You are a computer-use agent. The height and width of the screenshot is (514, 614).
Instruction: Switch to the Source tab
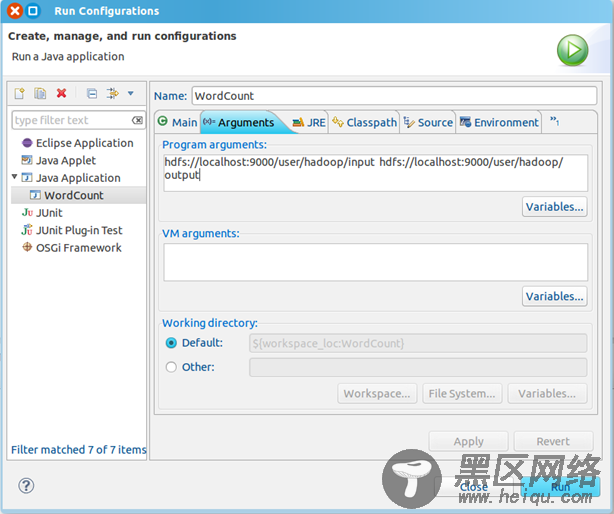428,123
